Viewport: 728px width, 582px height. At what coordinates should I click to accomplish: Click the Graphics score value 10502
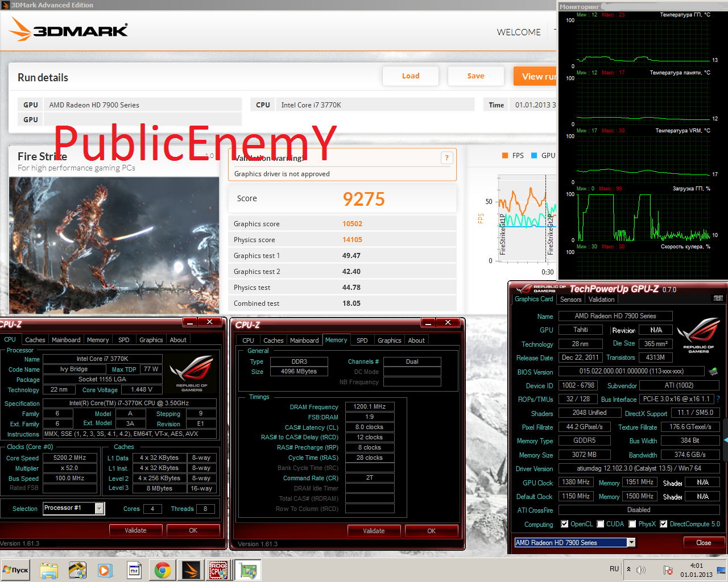click(x=352, y=224)
